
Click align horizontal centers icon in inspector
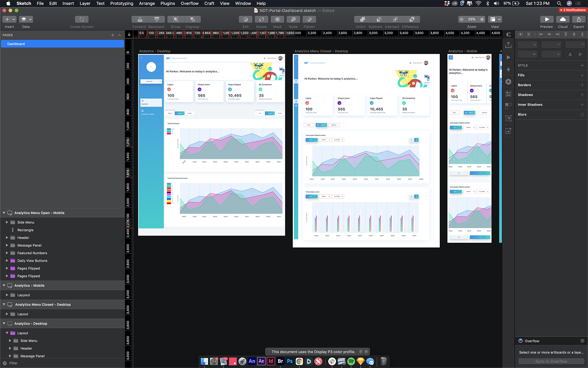point(549,34)
